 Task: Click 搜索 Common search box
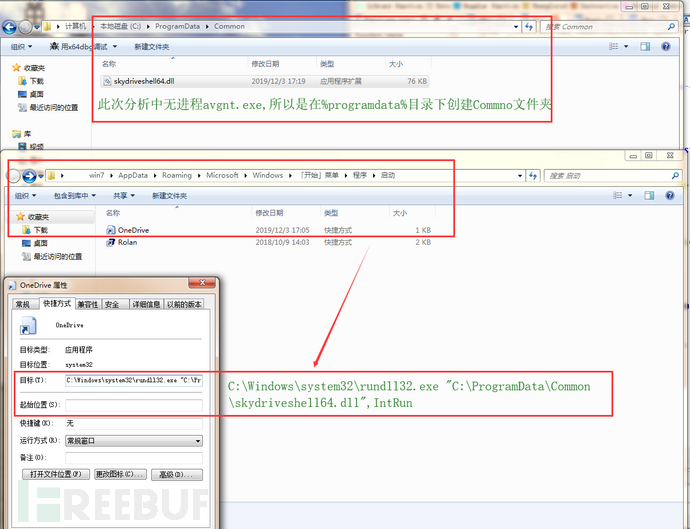609,27
